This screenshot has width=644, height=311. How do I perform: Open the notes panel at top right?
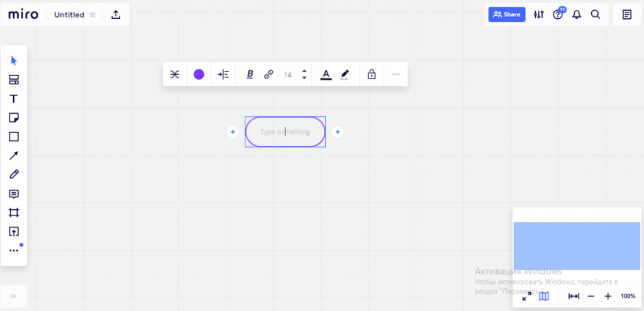coord(626,14)
